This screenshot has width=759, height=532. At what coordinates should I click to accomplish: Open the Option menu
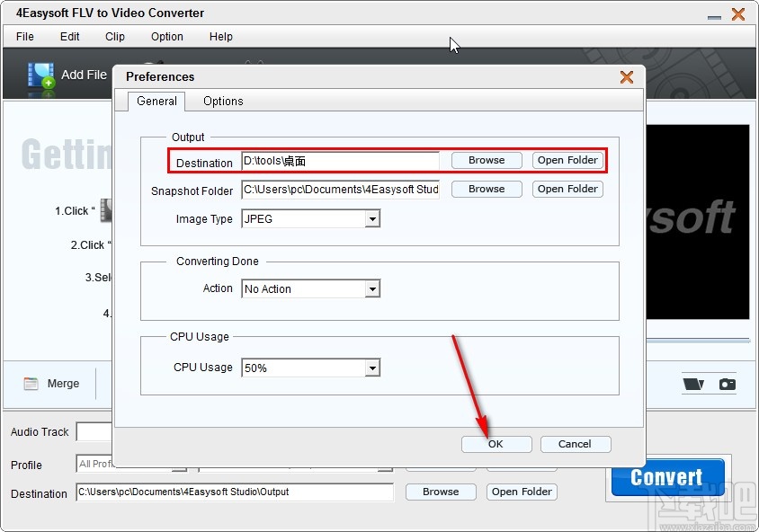(x=166, y=37)
